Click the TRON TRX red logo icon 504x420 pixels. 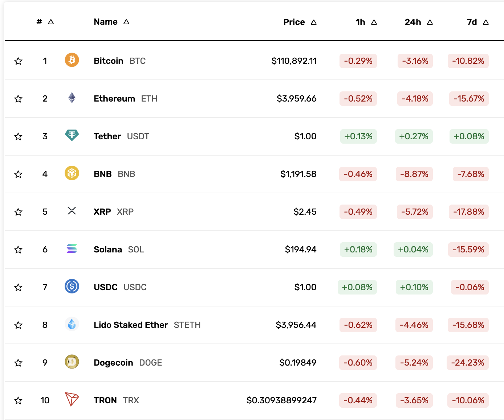click(72, 400)
